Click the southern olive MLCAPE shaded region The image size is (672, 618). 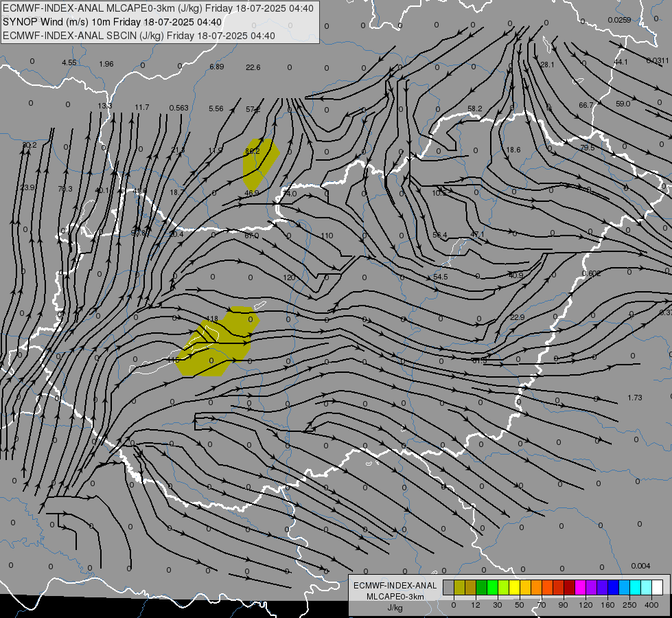tap(219, 343)
